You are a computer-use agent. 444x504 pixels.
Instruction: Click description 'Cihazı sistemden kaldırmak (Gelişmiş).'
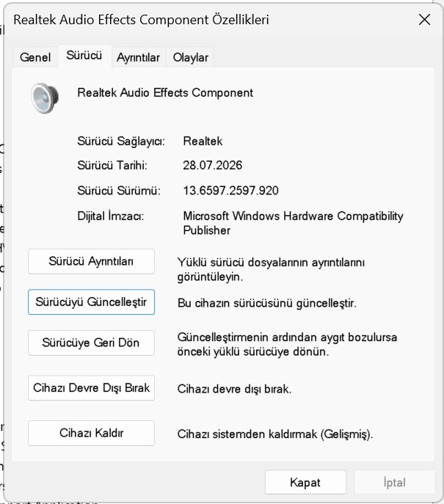[275, 434]
